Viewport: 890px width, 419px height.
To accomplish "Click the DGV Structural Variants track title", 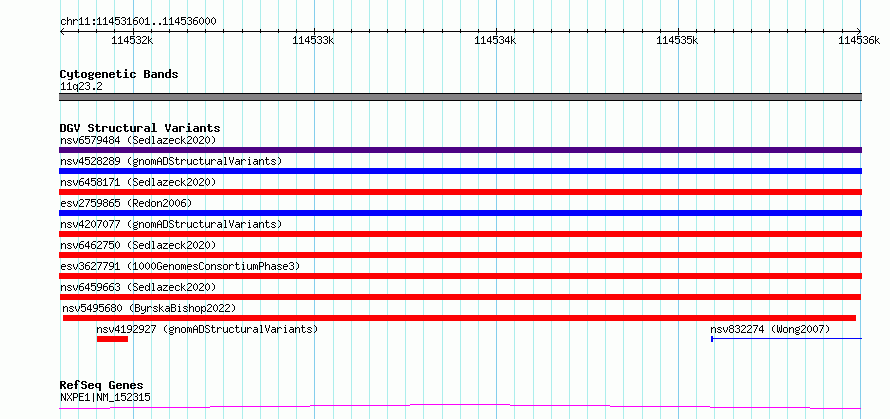I will coord(140,128).
